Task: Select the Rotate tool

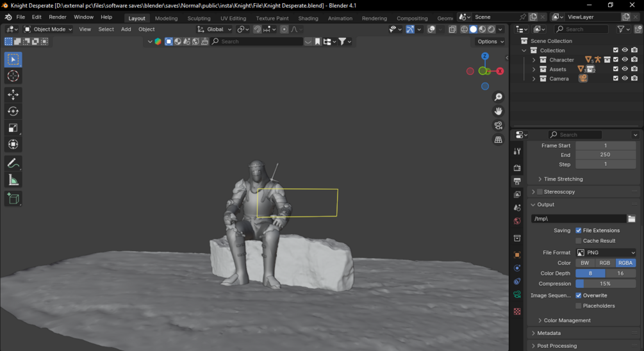Action: (x=13, y=111)
